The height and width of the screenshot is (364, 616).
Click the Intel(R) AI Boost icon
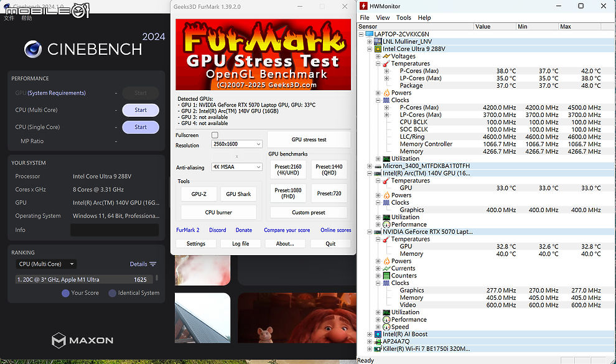378,334
